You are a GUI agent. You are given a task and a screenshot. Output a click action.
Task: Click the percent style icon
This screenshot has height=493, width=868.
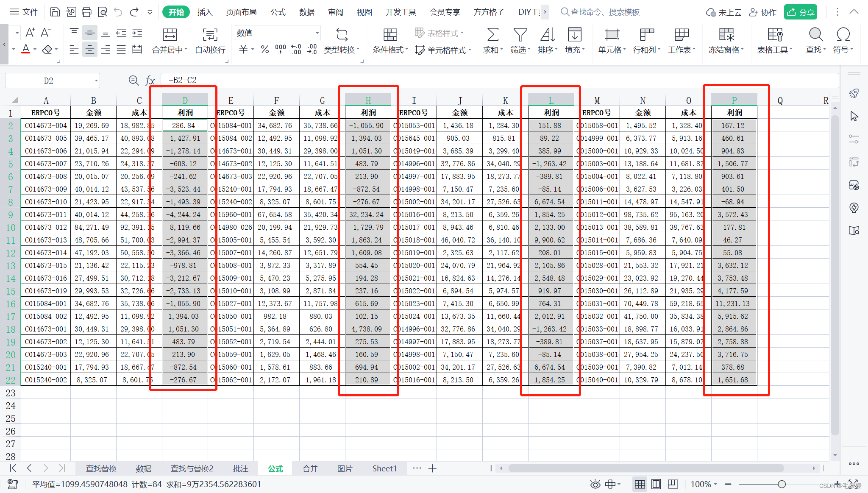[265, 50]
